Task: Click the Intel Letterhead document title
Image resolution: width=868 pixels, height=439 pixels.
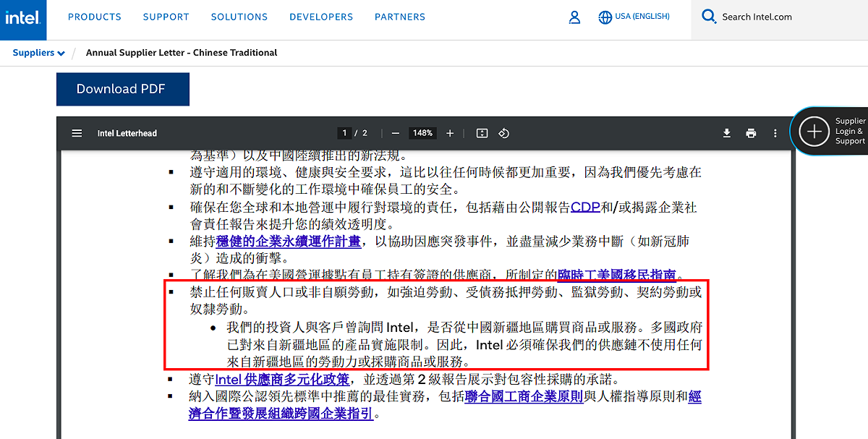Action: tap(127, 133)
